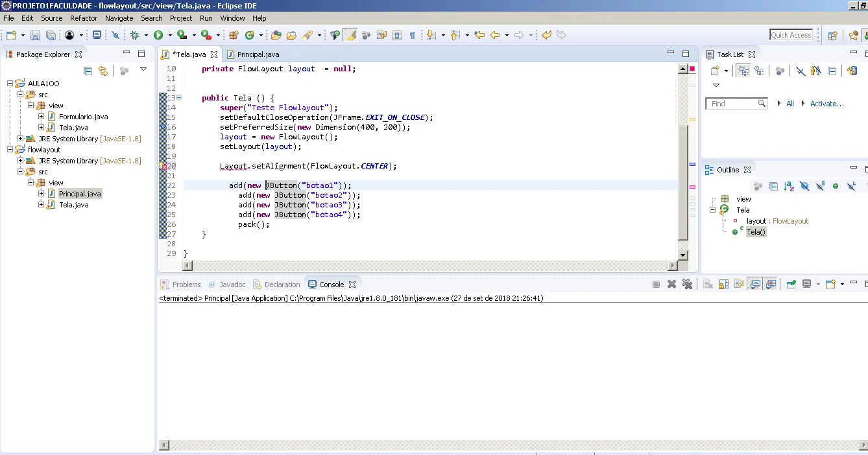Viewport: 868px width, 455px height.
Task: Click the green Run button in toolbar
Action: 158,35
